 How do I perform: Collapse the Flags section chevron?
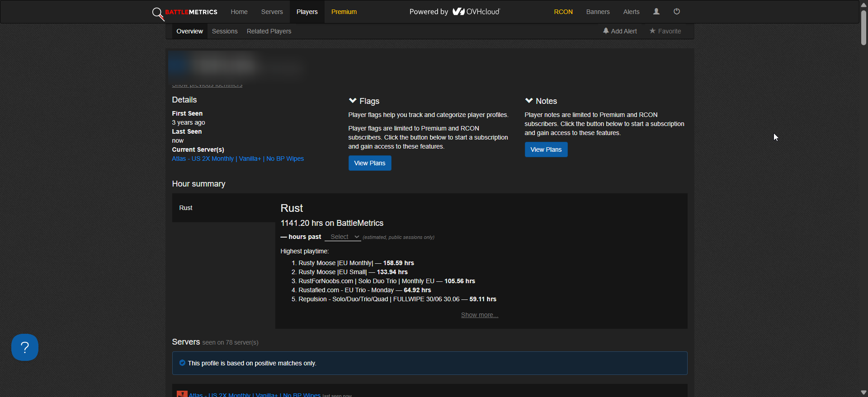coord(353,101)
